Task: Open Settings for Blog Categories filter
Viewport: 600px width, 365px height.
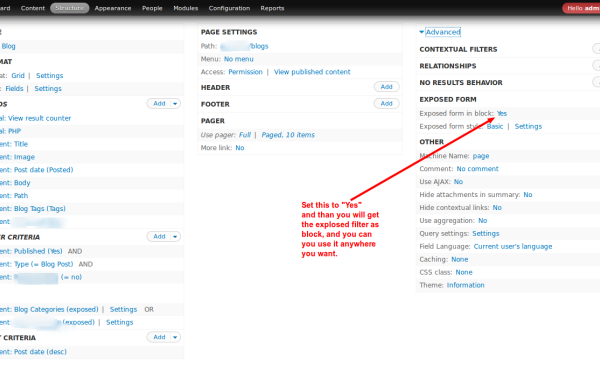Action: (123, 310)
